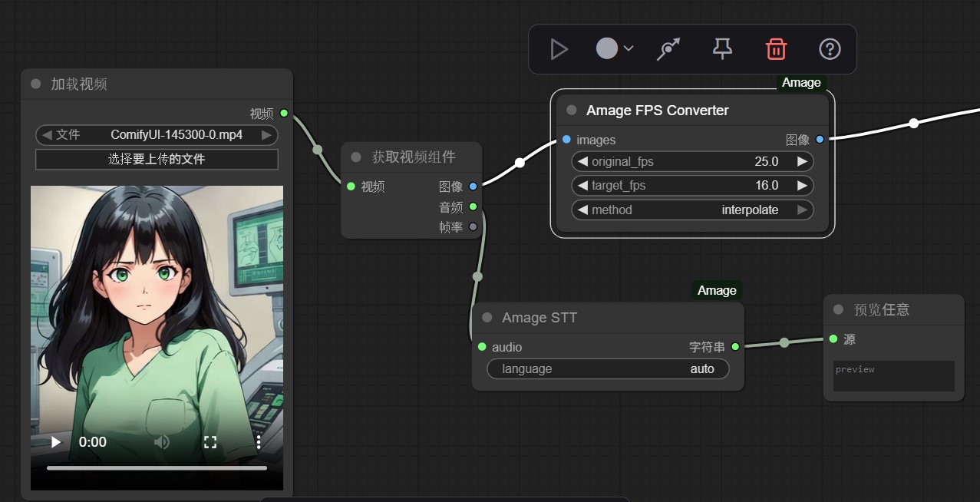Click 选择要上传的文件 upload button
The width and height of the screenshot is (980, 502).
157,160
